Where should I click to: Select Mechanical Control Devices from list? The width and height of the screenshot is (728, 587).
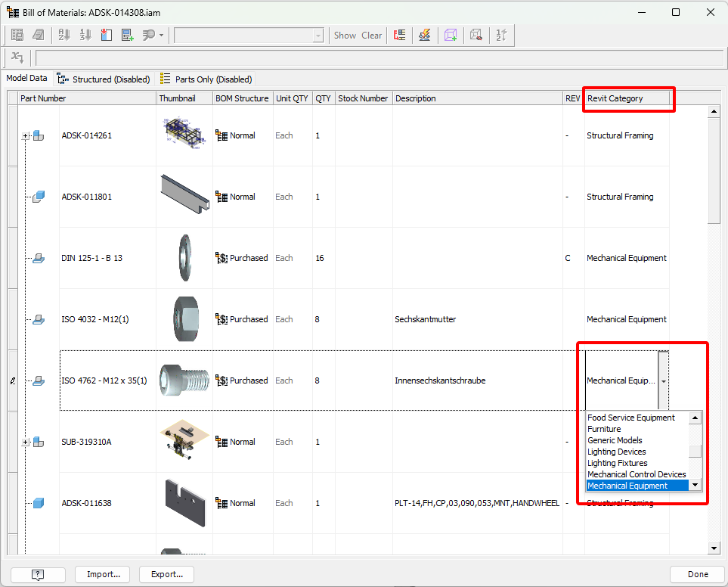[x=637, y=474]
